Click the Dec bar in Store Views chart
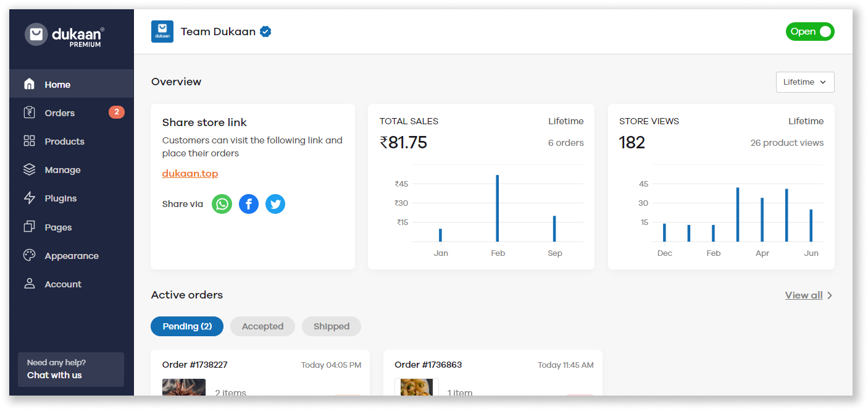Screen dimensions: 868x411 pos(664,232)
